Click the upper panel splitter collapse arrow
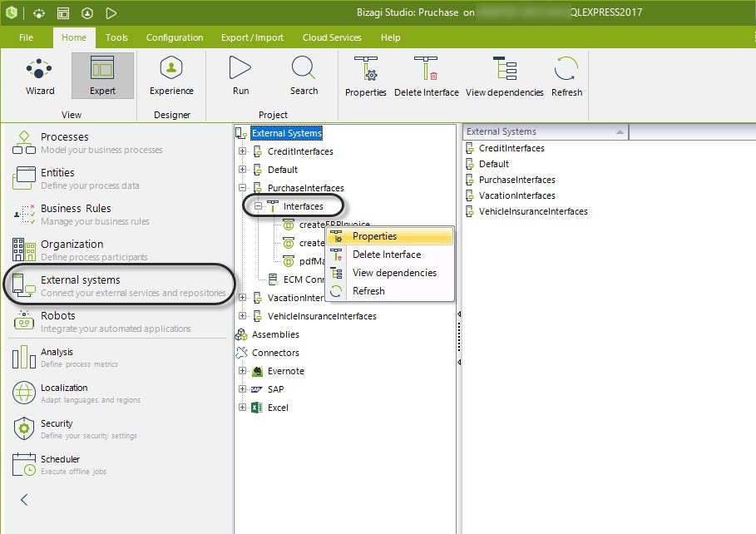Image resolution: width=756 pixels, height=534 pixels. click(459, 314)
